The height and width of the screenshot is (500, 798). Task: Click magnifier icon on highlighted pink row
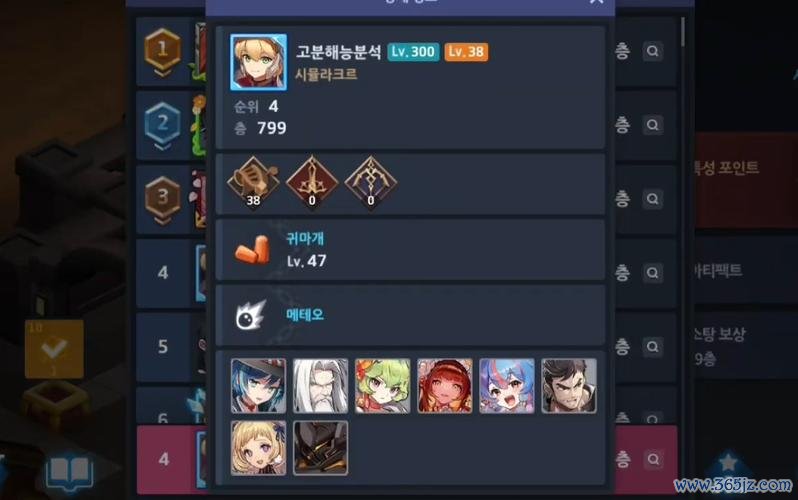pyautogui.click(x=653, y=459)
